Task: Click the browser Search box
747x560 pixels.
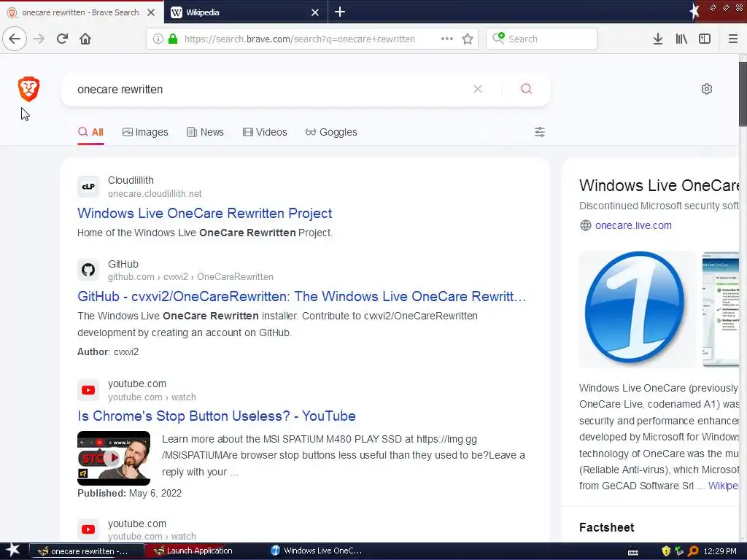Action: point(542,39)
